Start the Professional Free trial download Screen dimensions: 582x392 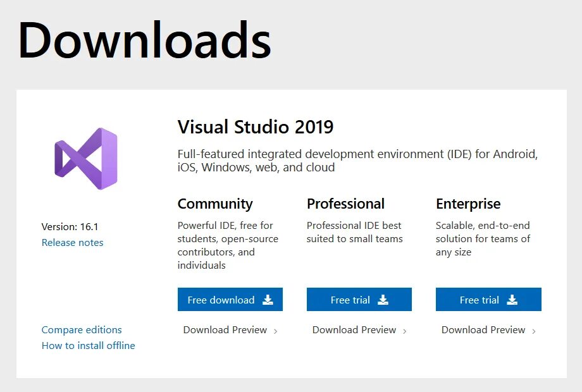359,299
